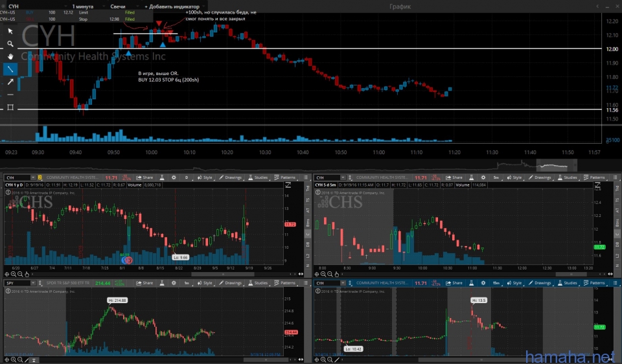Viewport: 622px width, 364px height.
Task: Click crosshair pan icon below CYH daily chart
Action: [x=6, y=275]
